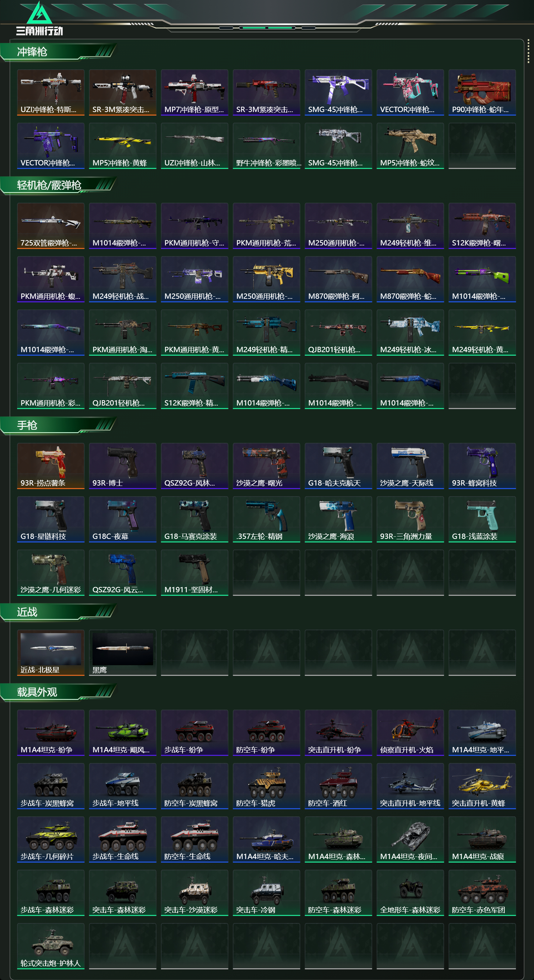Select the P90冲锋枪 red skin thumbnail
The width and height of the screenshot is (534, 980).
coord(482,92)
